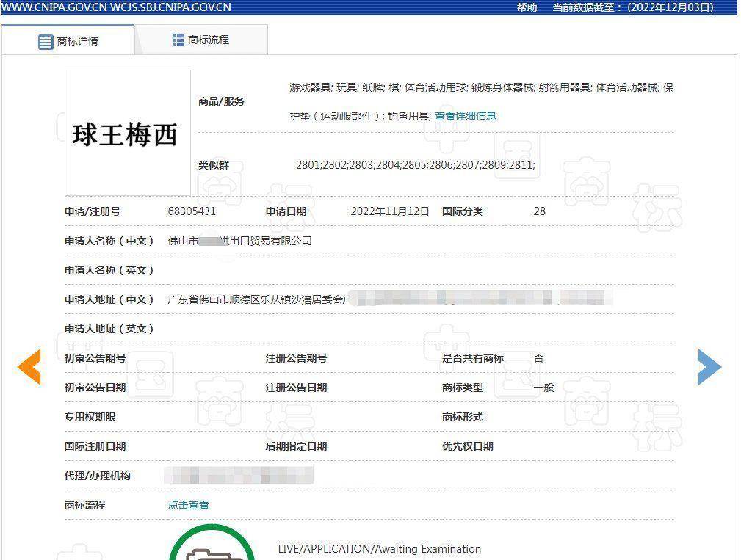Click the orange previous-record arrow
The height and width of the screenshot is (560, 741).
[30, 367]
